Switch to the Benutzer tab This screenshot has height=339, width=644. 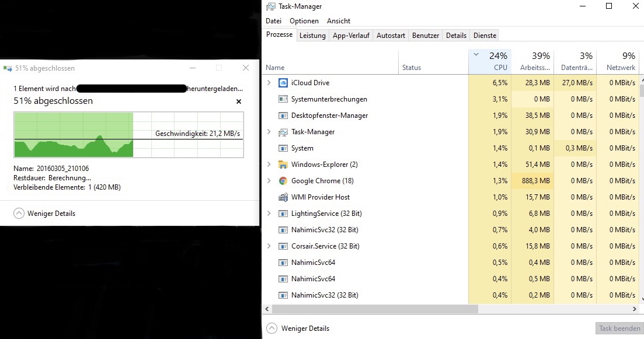pyautogui.click(x=426, y=36)
